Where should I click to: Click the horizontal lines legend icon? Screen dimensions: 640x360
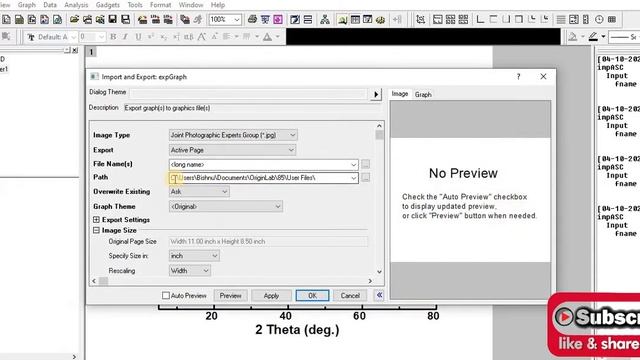point(561,19)
